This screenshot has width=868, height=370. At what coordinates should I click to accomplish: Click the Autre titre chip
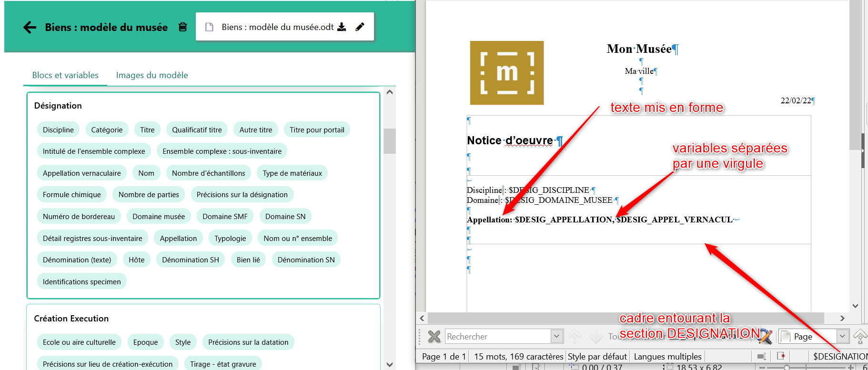(x=256, y=130)
